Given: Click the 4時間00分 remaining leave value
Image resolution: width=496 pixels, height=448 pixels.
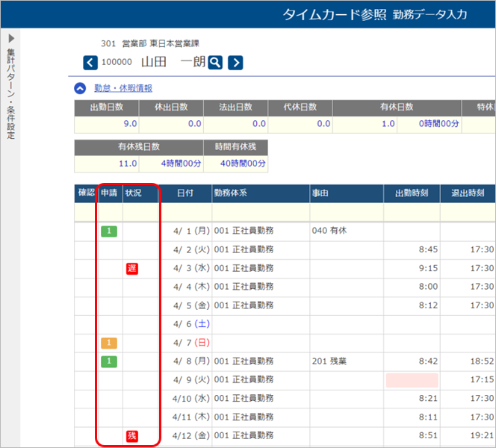Looking at the screenshot, I should [181, 164].
